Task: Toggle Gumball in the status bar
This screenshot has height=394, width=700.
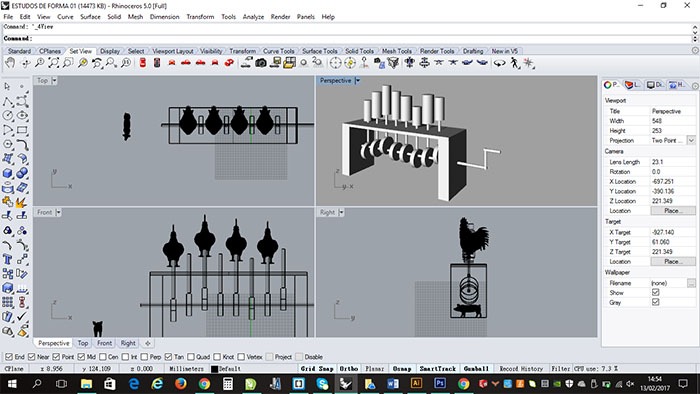Action: point(476,369)
